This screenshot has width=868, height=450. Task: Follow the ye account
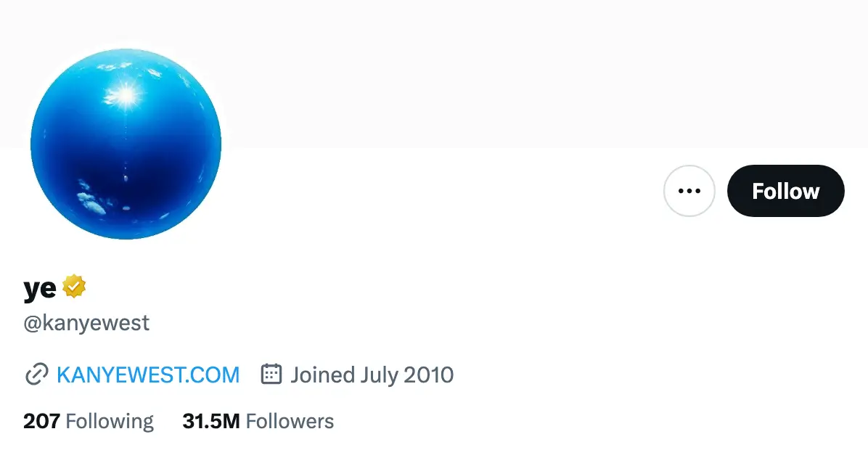(785, 190)
